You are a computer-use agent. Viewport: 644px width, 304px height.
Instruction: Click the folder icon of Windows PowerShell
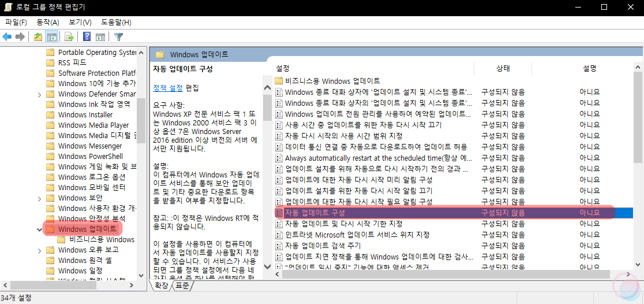pyautogui.click(x=50, y=156)
